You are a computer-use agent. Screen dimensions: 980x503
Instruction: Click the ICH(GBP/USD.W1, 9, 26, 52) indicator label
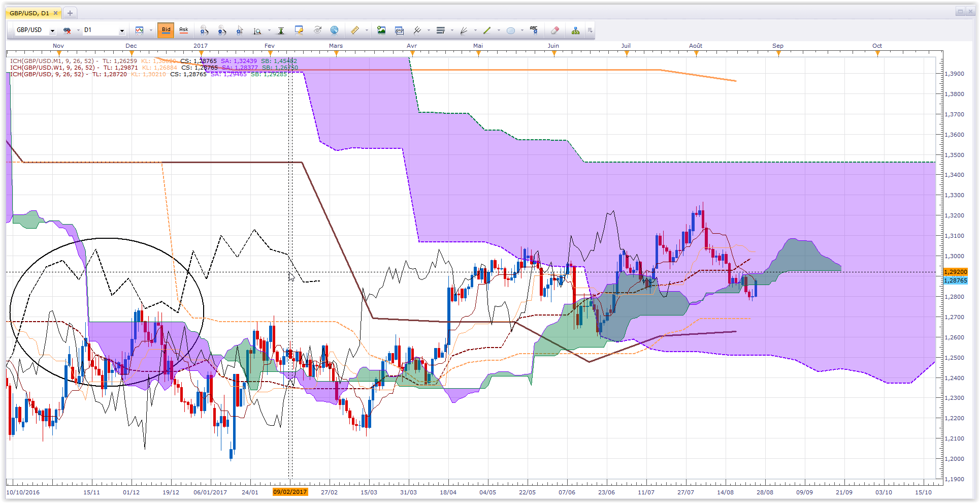tap(52, 68)
